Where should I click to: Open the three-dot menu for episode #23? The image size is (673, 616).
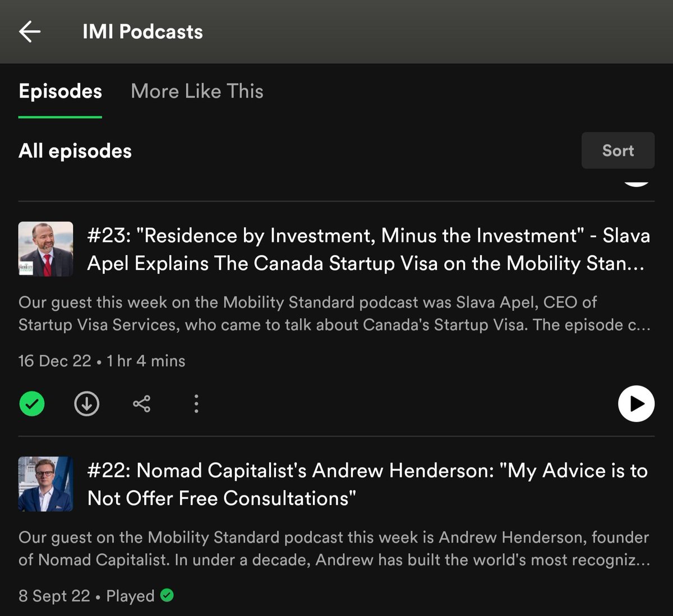tap(196, 403)
